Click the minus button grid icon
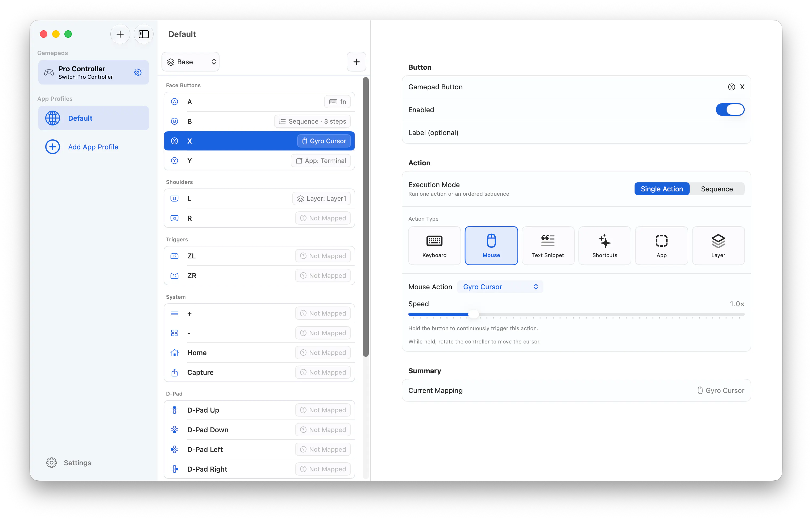The image size is (812, 520). [174, 333]
